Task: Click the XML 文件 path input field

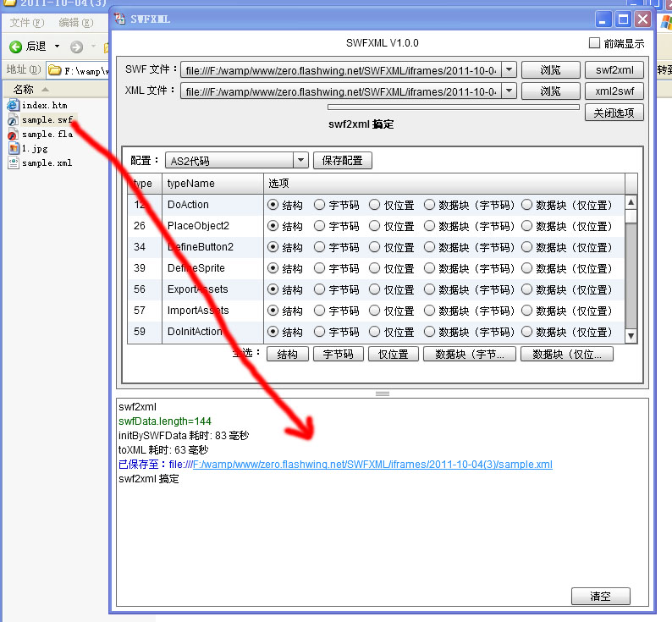Action: [341, 91]
